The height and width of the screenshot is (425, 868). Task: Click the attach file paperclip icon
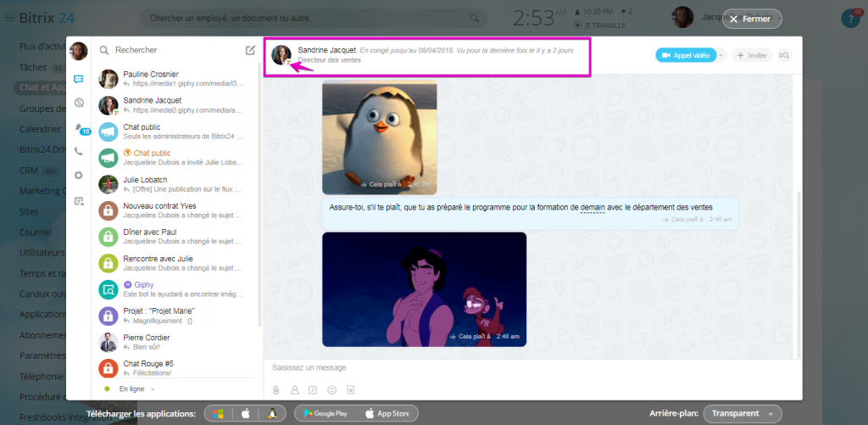[x=275, y=390]
